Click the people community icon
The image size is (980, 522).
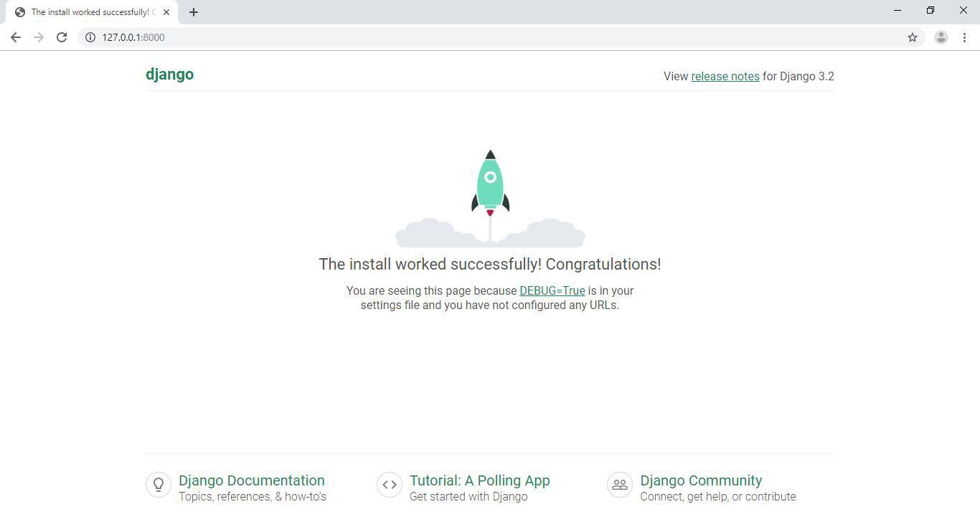pos(620,484)
